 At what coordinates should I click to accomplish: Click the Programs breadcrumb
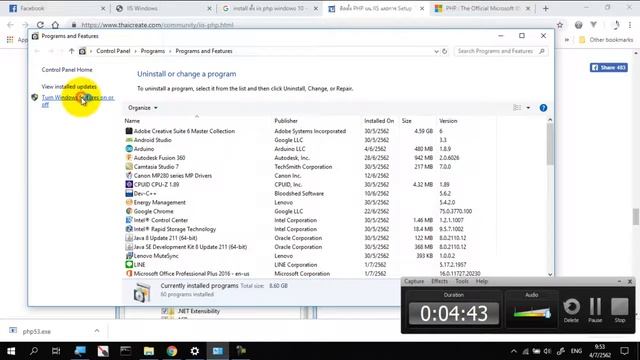click(x=153, y=51)
